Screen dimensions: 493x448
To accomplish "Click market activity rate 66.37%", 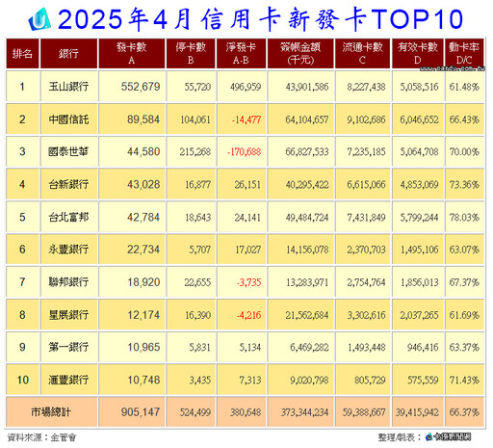I will (x=464, y=412).
